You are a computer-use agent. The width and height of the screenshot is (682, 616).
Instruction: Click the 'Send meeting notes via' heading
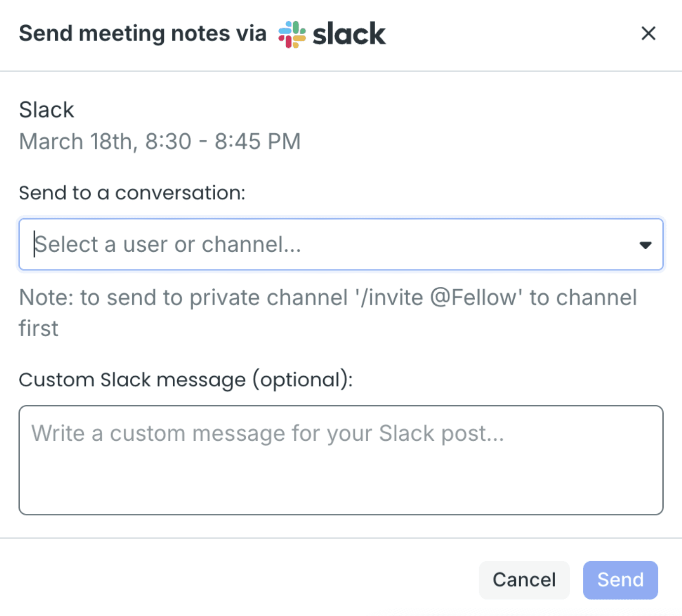coord(143,34)
